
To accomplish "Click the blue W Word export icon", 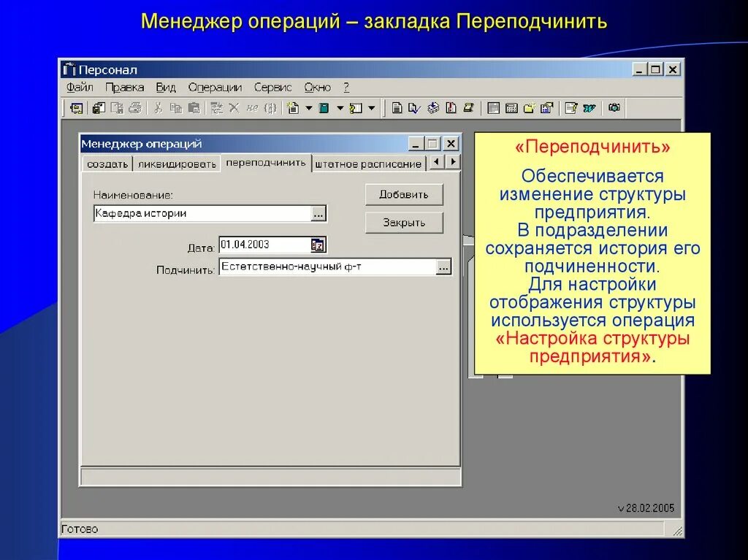I will click(589, 108).
